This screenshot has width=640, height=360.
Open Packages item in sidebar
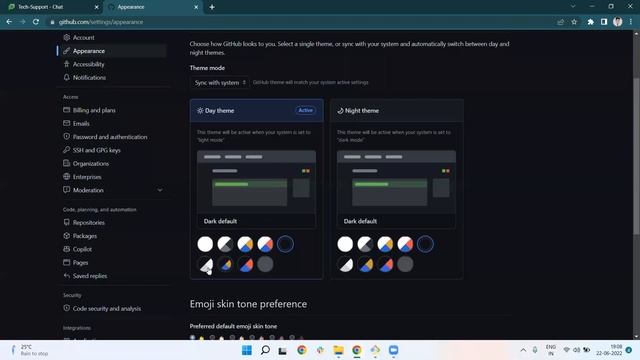(x=84, y=236)
